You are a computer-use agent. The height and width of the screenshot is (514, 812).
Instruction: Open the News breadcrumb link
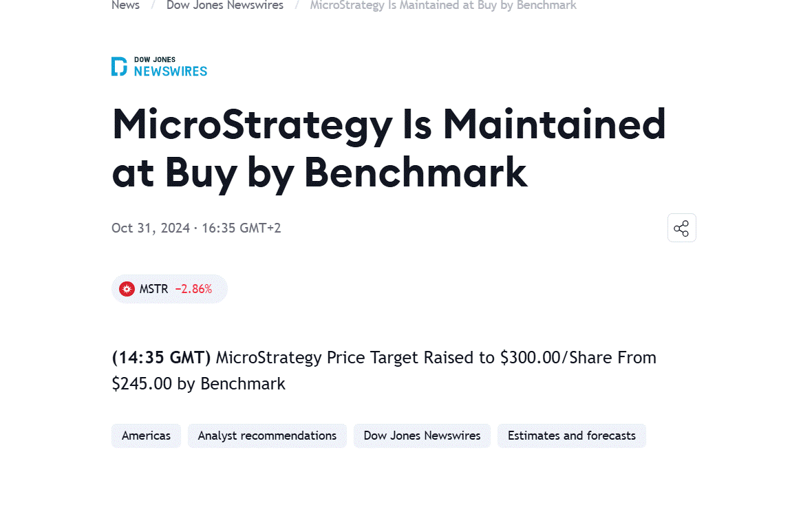tap(125, 6)
